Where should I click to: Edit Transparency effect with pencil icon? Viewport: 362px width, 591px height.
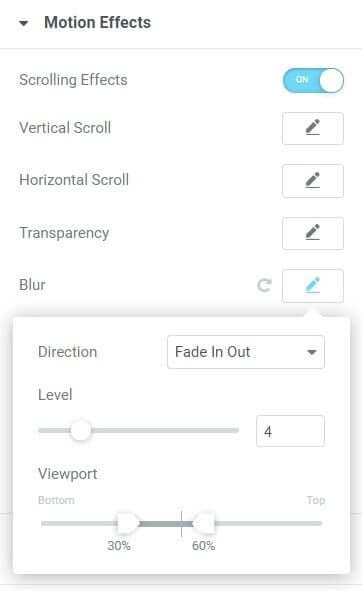click(x=313, y=233)
